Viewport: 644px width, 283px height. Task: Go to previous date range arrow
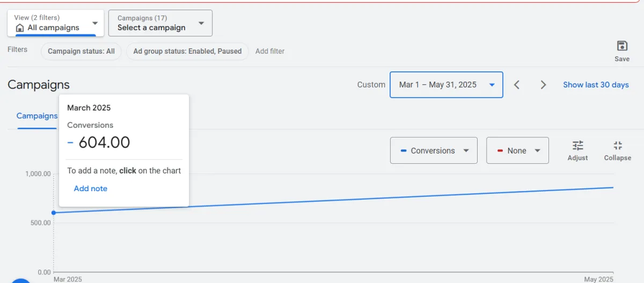pos(517,85)
